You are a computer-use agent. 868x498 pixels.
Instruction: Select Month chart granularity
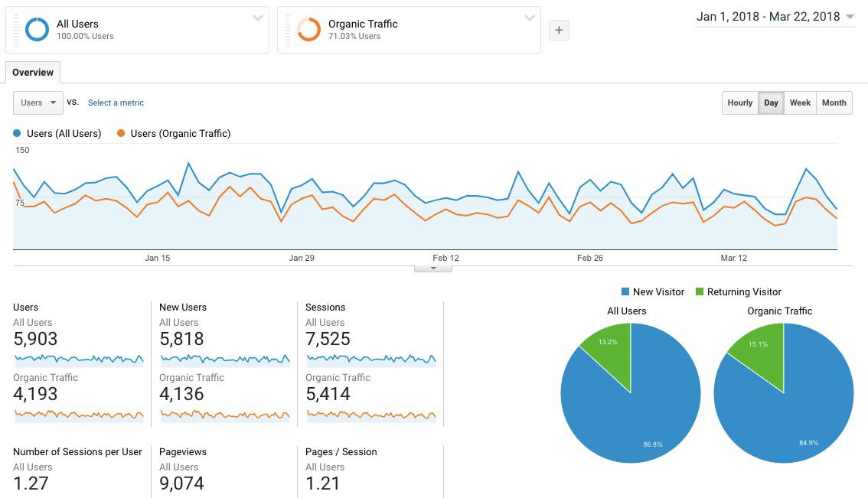tap(834, 103)
